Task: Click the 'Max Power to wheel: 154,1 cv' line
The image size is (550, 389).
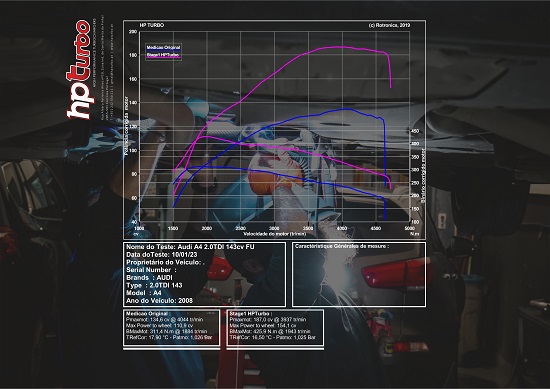Action: coord(263,326)
